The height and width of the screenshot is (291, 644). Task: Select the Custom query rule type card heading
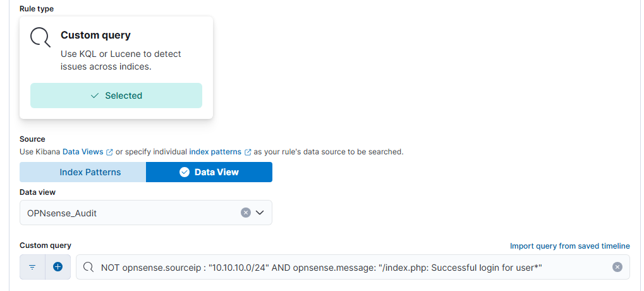click(95, 35)
